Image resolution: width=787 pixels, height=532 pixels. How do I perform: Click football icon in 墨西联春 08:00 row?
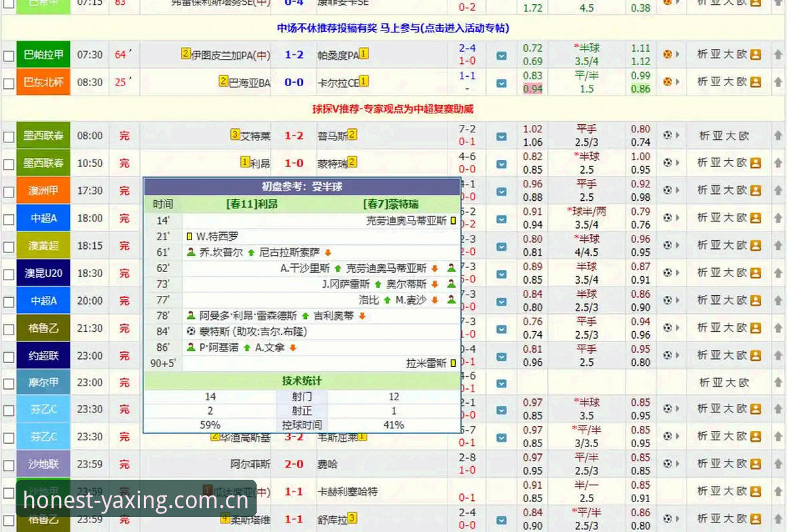[x=667, y=136]
